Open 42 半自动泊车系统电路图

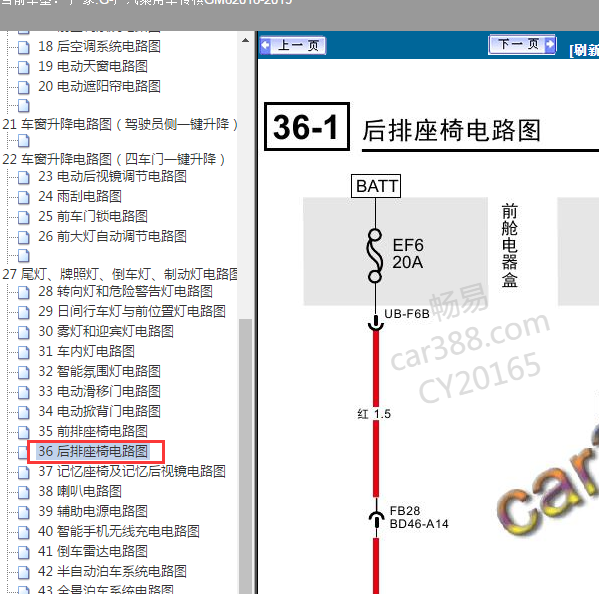(x=112, y=571)
